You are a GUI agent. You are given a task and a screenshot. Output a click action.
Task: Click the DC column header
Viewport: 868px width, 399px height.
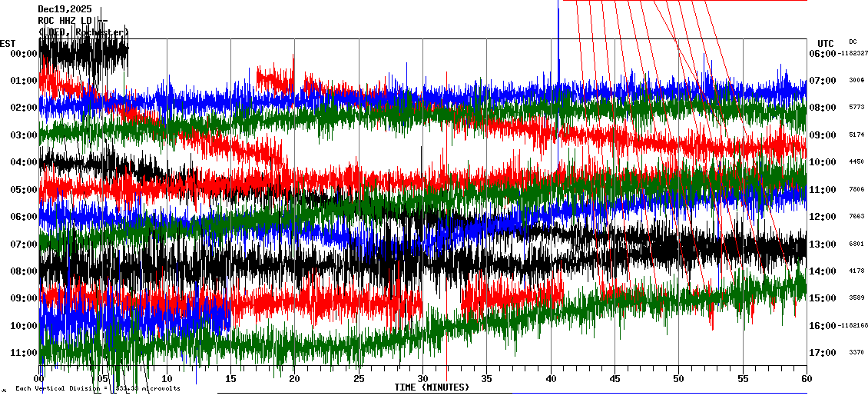tap(853, 42)
